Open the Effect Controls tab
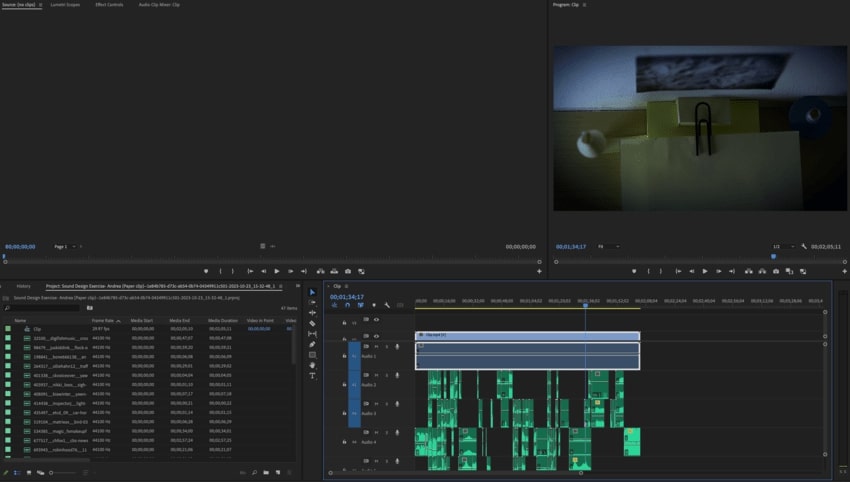The image size is (850, 482). (108, 5)
